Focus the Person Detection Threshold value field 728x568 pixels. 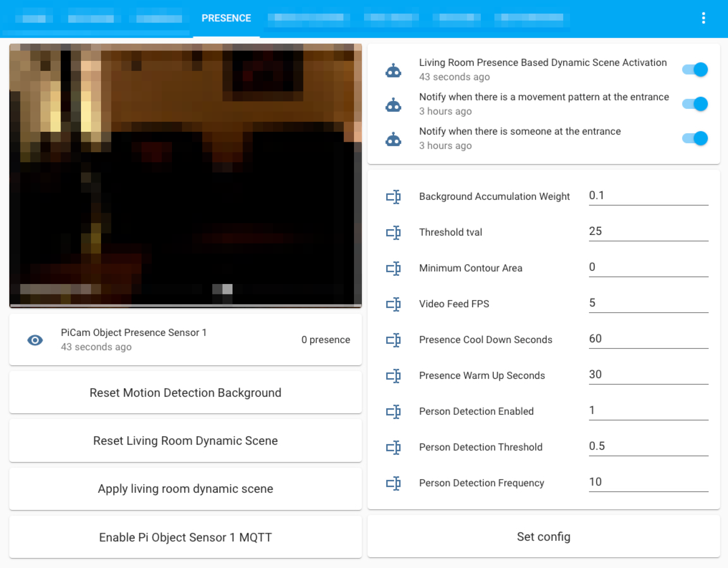pyautogui.click(x=648, y=446)
